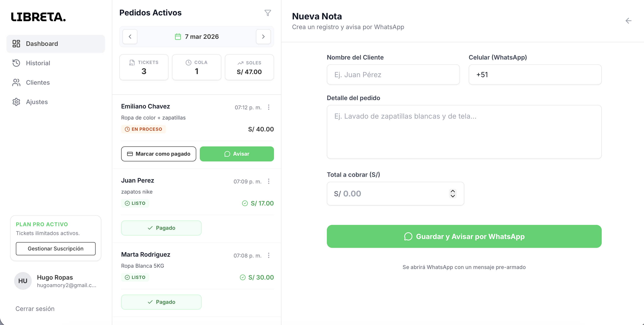Open Marta Rodriguez order options menu

click(x=268, y=255)
